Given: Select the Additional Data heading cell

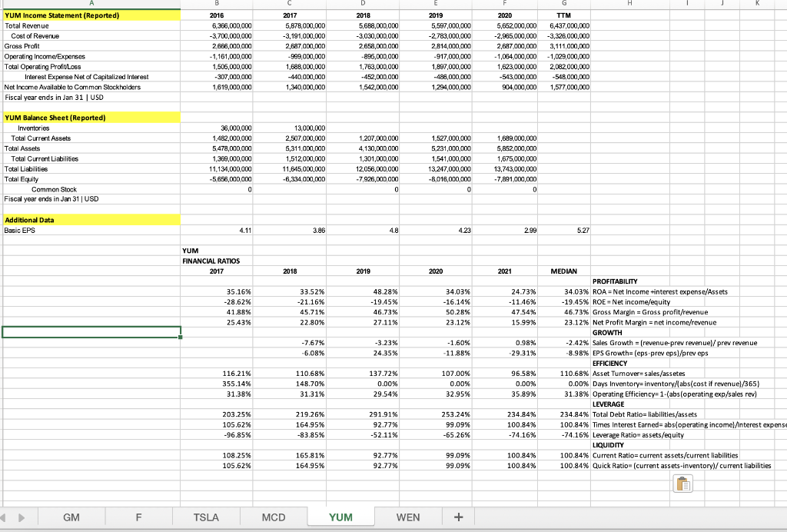Looking at the screenshot, I should (x=91, y=220).
